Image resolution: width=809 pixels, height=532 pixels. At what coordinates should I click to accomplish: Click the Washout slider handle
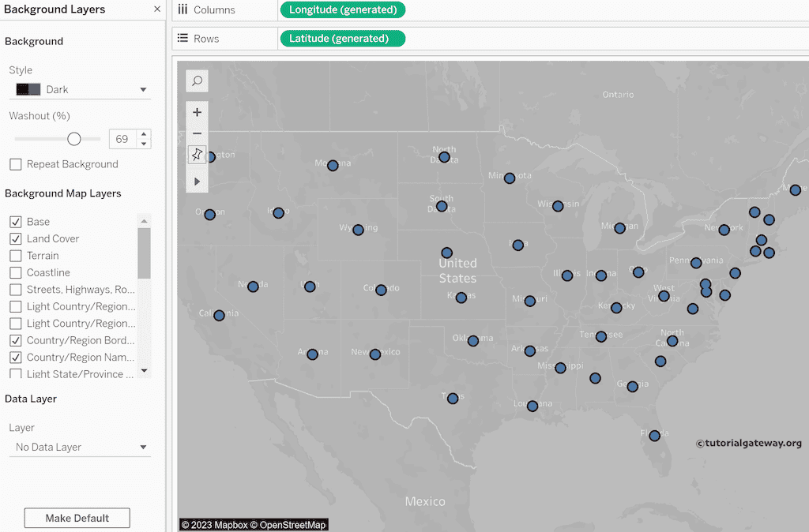pos(74,139)
